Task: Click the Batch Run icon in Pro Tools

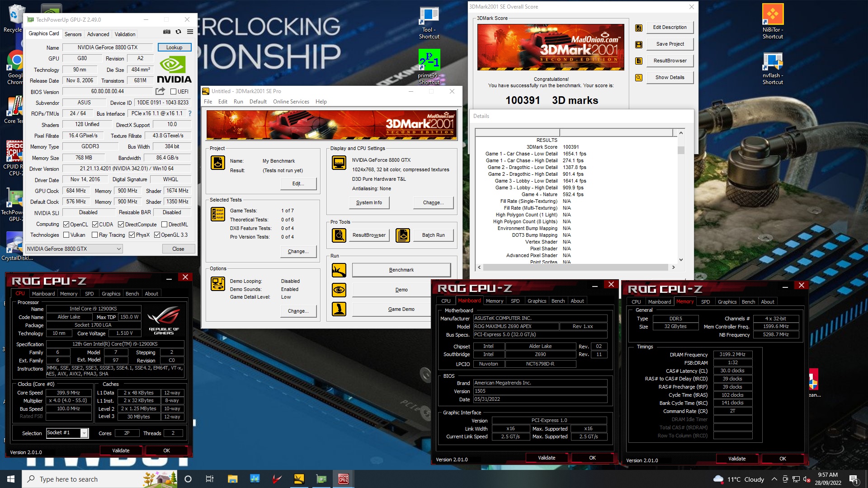Action: coord(403,235)
